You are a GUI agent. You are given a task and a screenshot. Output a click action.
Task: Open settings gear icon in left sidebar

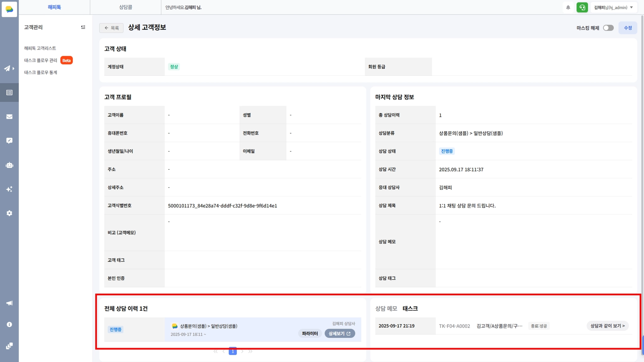click(9, 213)
